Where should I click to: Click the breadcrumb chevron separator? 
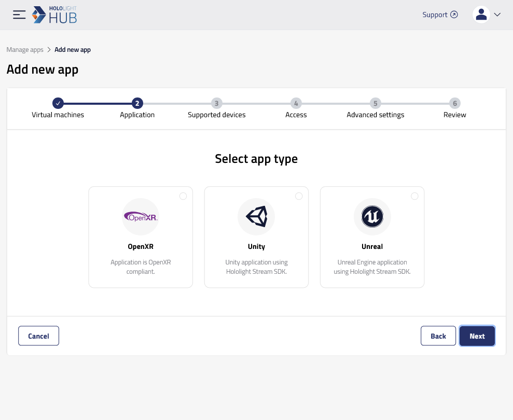49,50
